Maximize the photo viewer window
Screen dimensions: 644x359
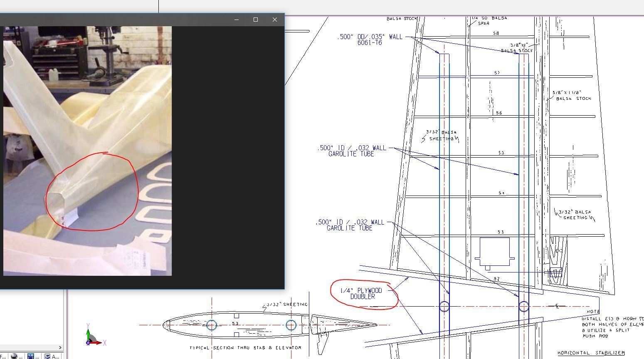pos(256,20)
